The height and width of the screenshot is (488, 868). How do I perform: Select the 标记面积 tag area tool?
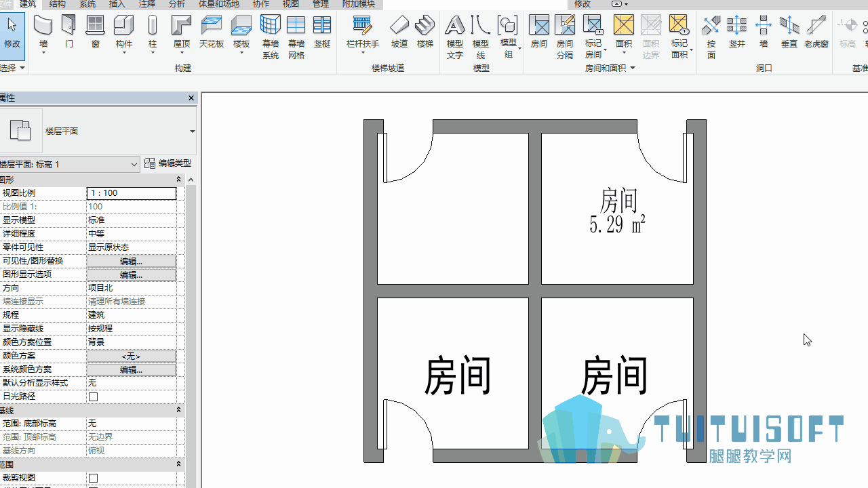pos(679,37)
